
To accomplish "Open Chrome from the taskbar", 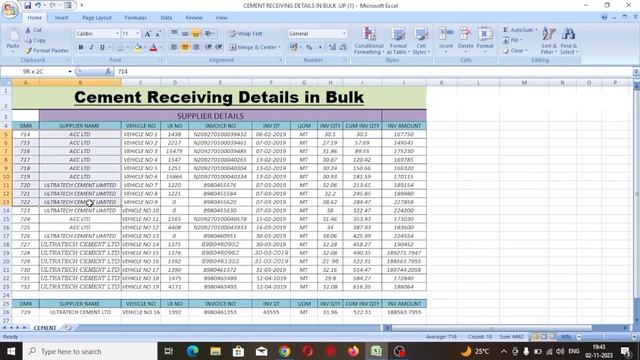I will (284, 351).
